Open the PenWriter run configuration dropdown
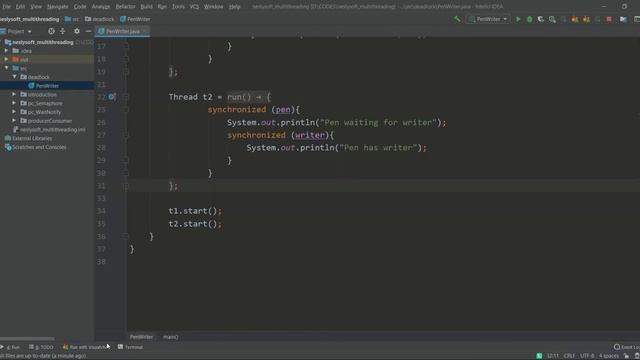 (x=488, y=19)
